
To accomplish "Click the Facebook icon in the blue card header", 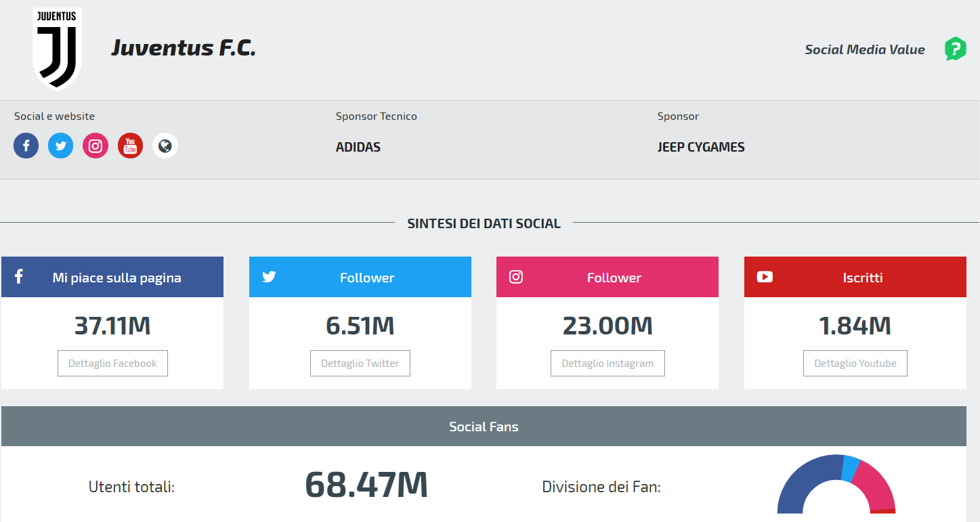I will point(19,276).
